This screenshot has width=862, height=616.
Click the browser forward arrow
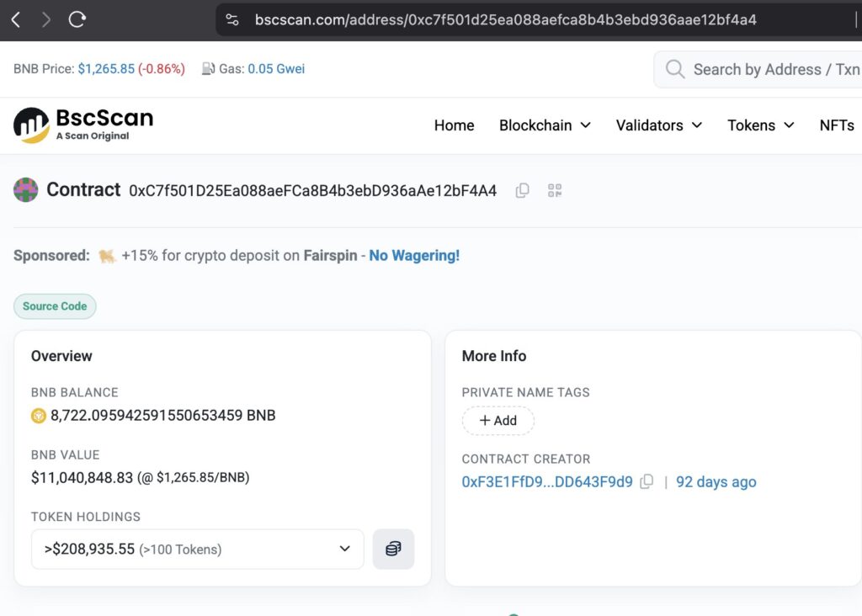(x=46, y=19)
